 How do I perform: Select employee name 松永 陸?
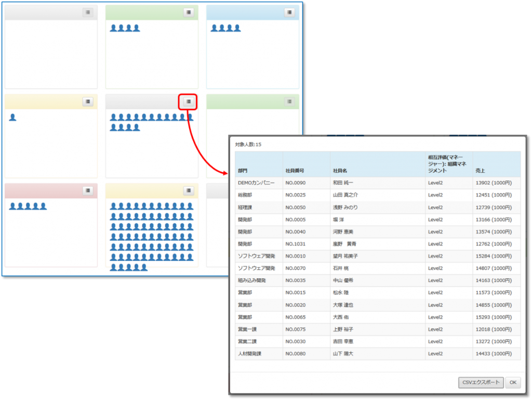(341, 292)
